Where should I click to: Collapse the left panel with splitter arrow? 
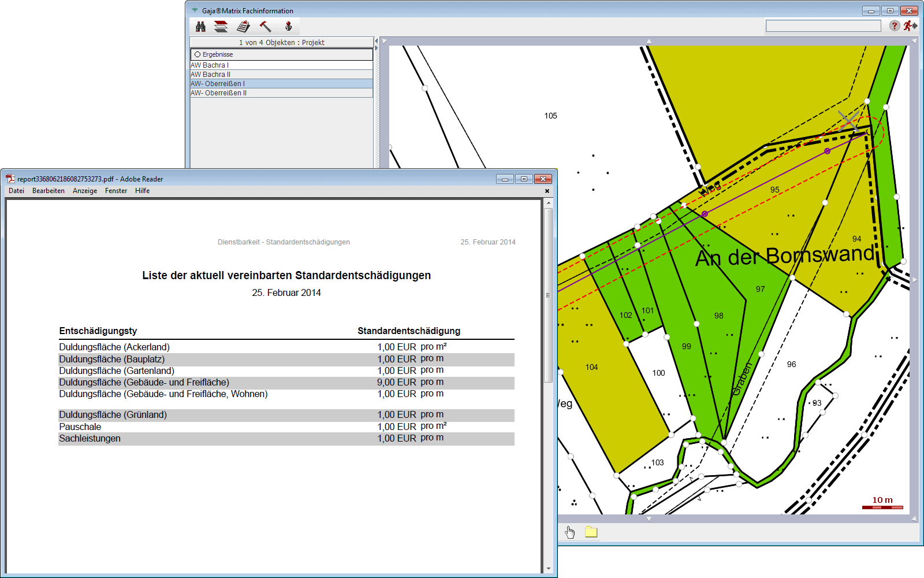pos(376,41)
